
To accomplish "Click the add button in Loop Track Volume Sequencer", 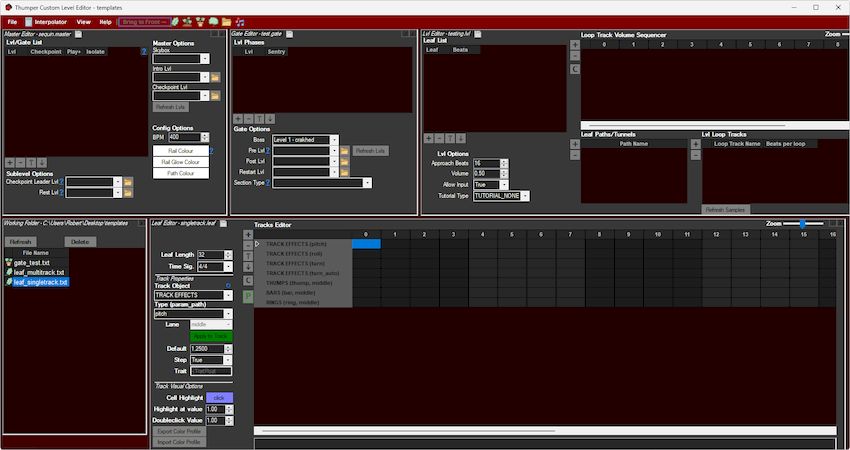I will tap(575, 45).
